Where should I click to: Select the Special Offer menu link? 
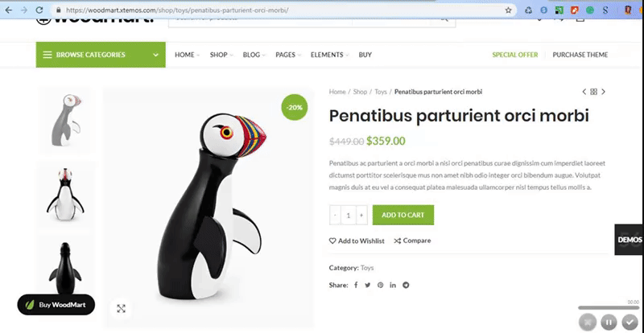coord(515,55)
